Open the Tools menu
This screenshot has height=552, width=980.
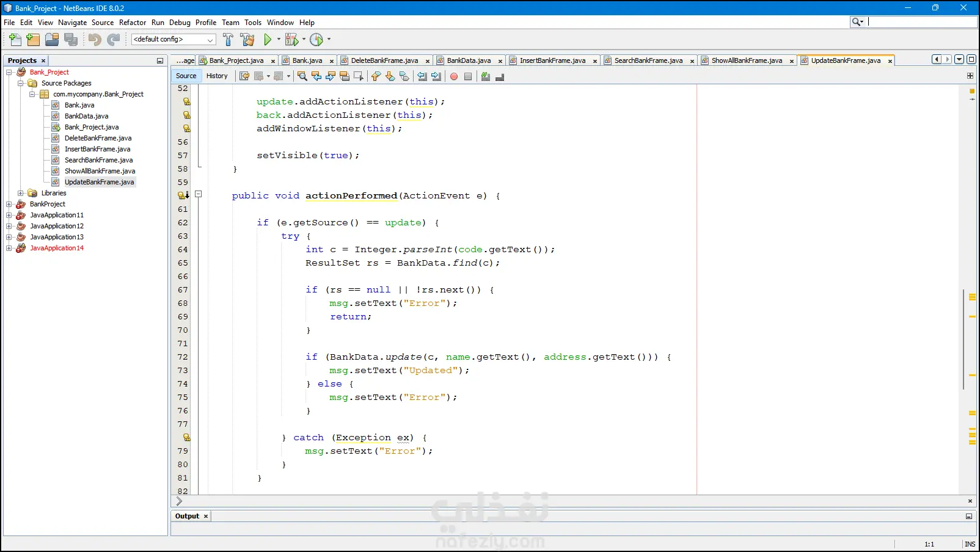tap(253, 23)
